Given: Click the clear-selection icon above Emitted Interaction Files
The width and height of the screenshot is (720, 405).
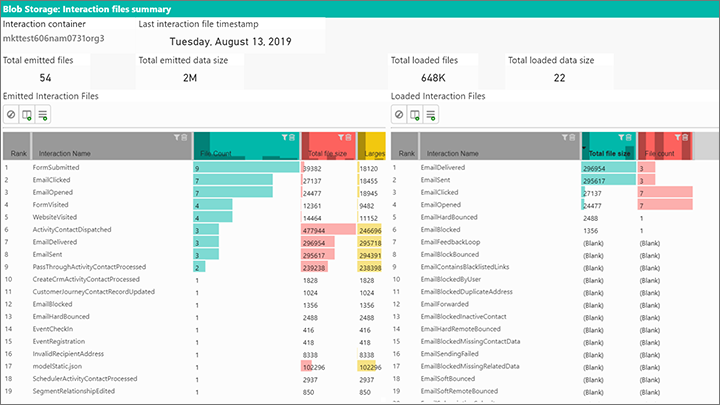Looking at the screenshot, I should click(11, 114).
